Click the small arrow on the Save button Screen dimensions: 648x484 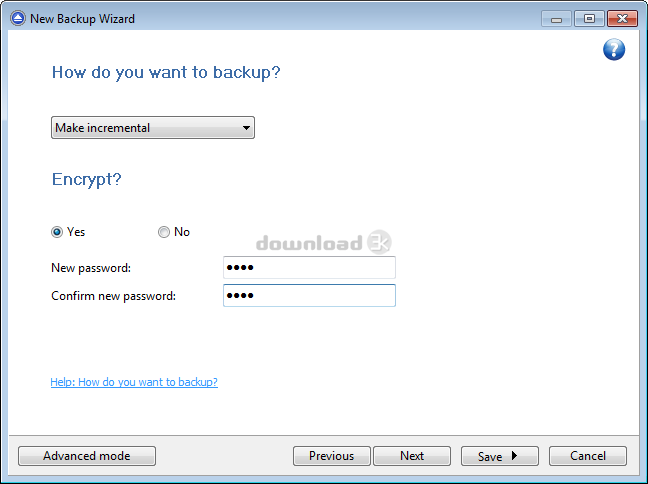514,455
